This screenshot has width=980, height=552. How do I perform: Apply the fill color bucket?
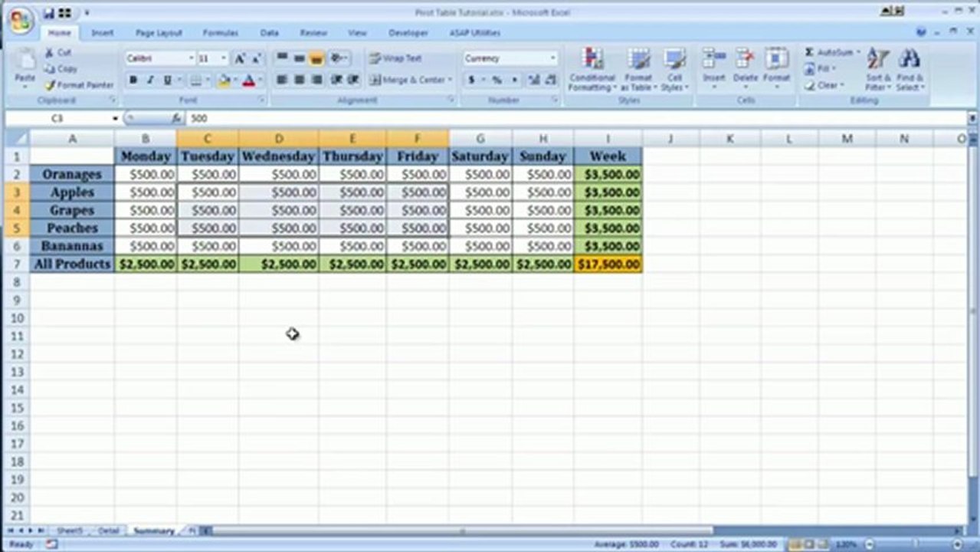click(224, 80)
